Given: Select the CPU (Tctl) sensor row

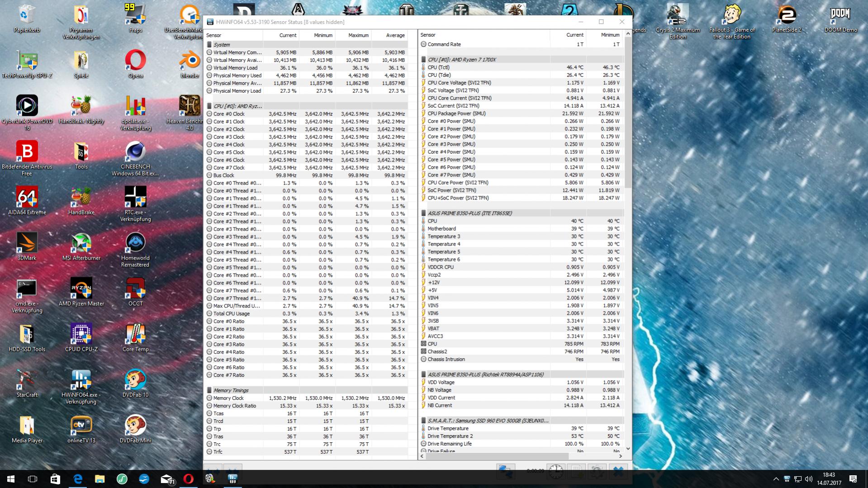Looking at the screenshot, I should (522, 67).
